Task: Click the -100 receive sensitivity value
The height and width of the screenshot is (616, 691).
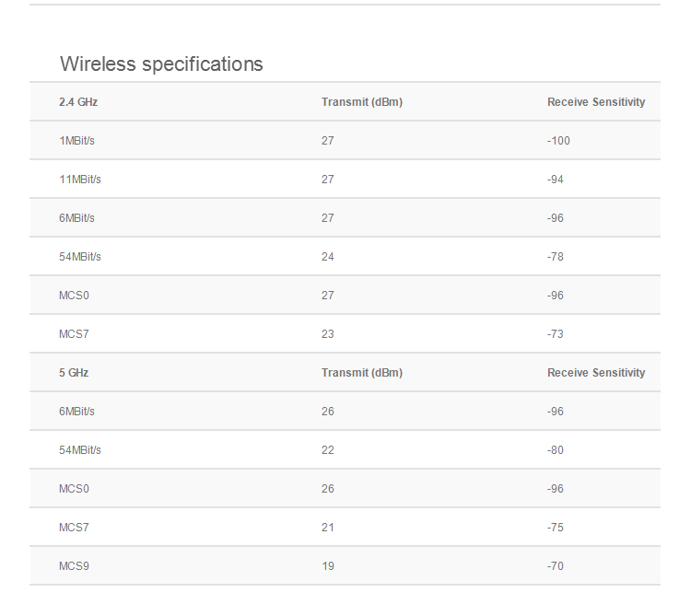Action: [558, 141]
